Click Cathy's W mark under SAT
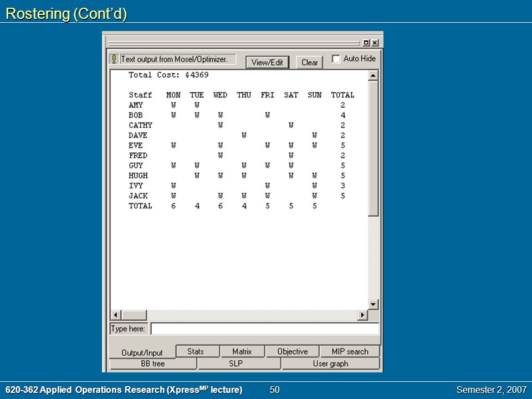The width and height of the screenshot is (532, 399). click(x=291, y=125)
